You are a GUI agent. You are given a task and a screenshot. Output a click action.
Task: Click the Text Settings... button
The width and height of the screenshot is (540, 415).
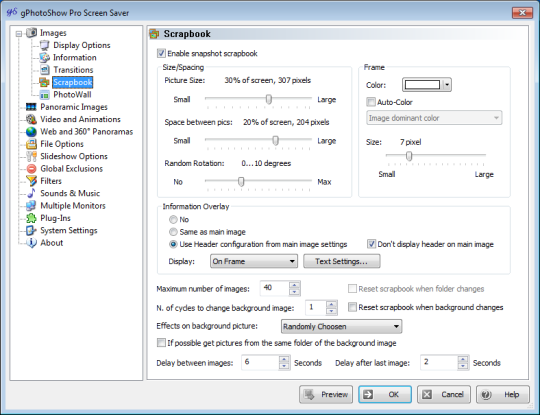[342, 261]
